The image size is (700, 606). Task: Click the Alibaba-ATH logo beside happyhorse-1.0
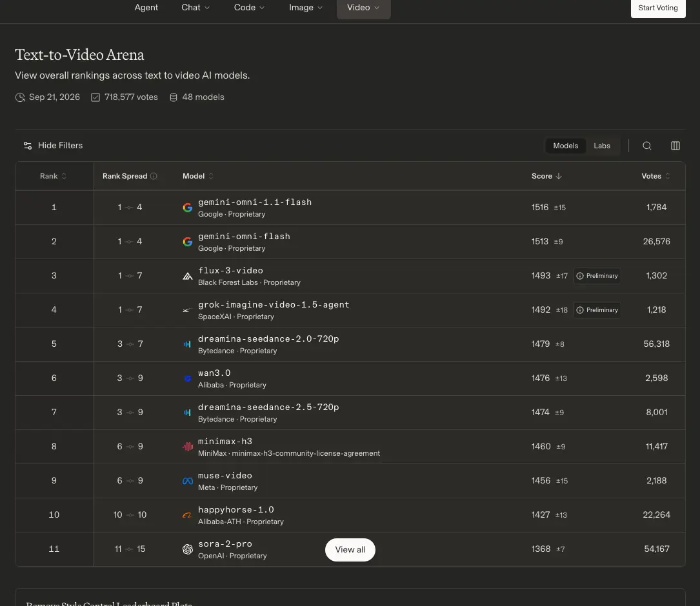pos(187,515)
